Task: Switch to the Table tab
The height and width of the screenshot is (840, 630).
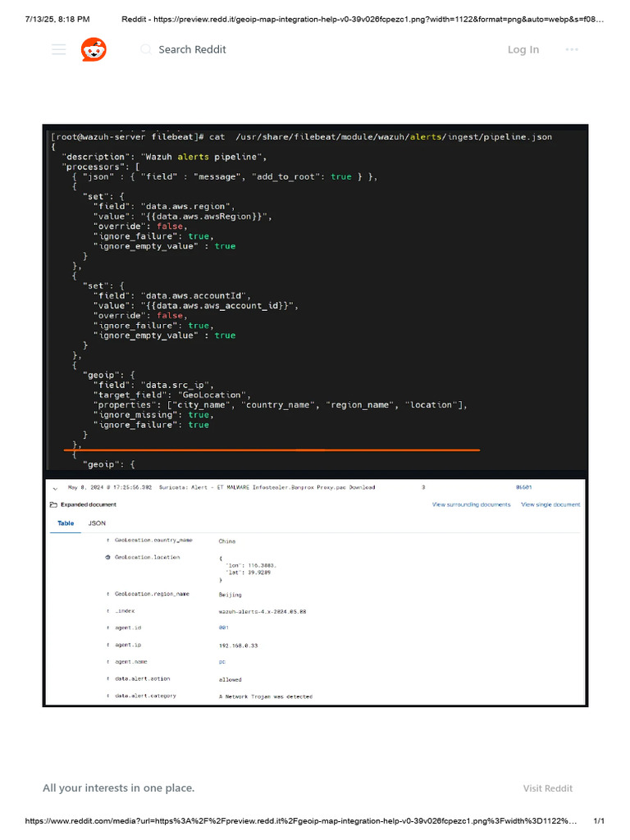Action: pos(66,523)
